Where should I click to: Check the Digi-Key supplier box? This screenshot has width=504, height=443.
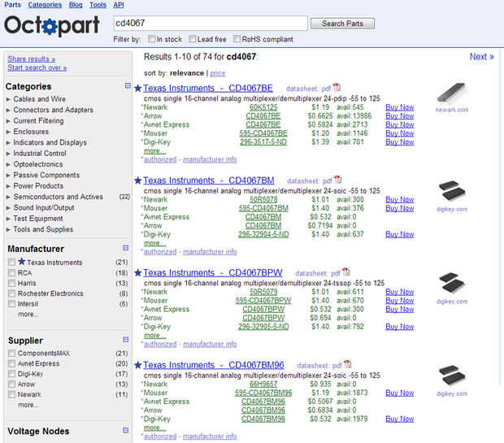point(11,374)
